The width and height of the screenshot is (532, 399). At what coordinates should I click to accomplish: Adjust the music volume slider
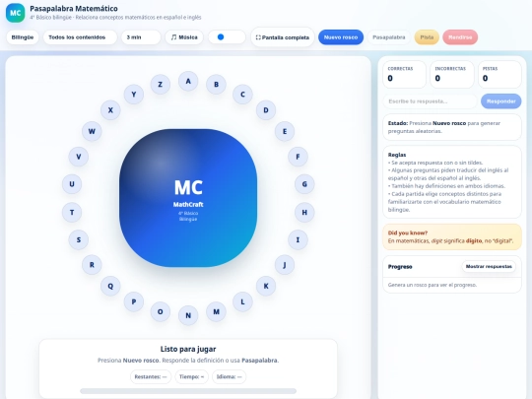coord(227,37)
